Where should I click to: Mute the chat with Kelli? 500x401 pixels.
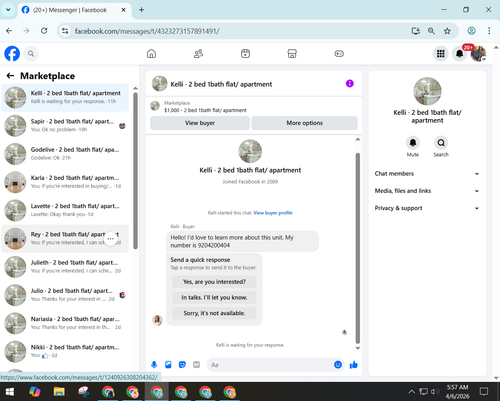[413, 143]
